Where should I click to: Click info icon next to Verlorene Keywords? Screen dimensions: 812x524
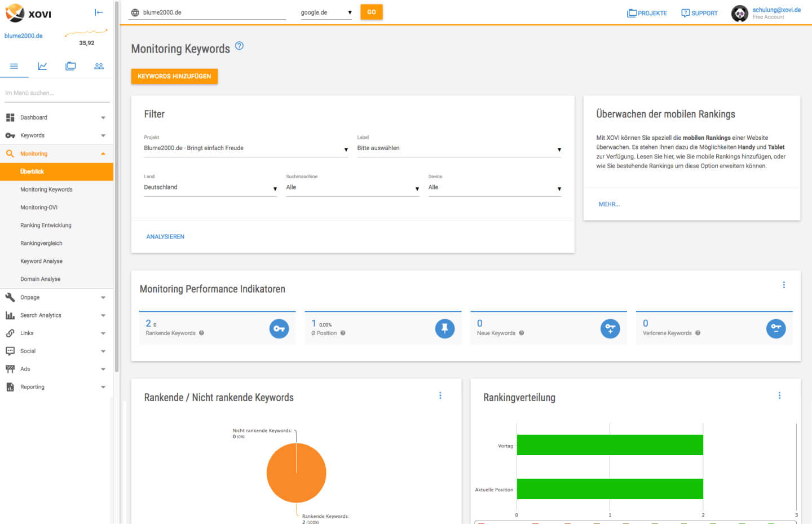tap(698, 333)
